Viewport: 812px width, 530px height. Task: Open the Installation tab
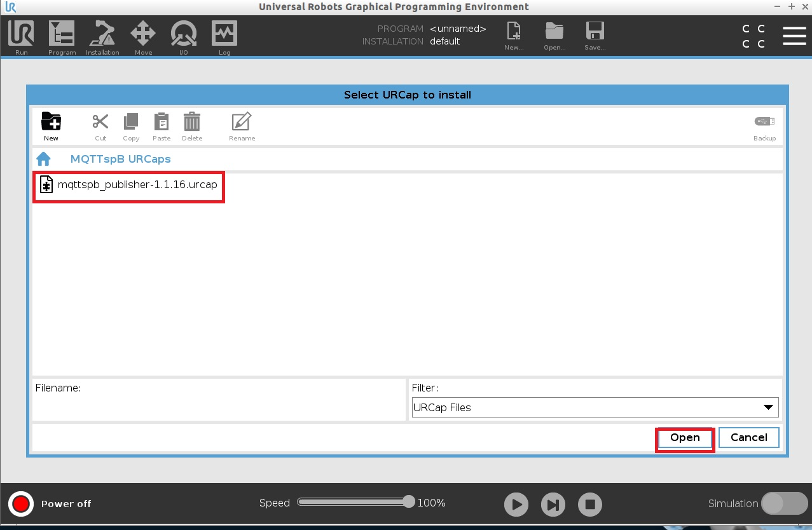pos(102,37)
